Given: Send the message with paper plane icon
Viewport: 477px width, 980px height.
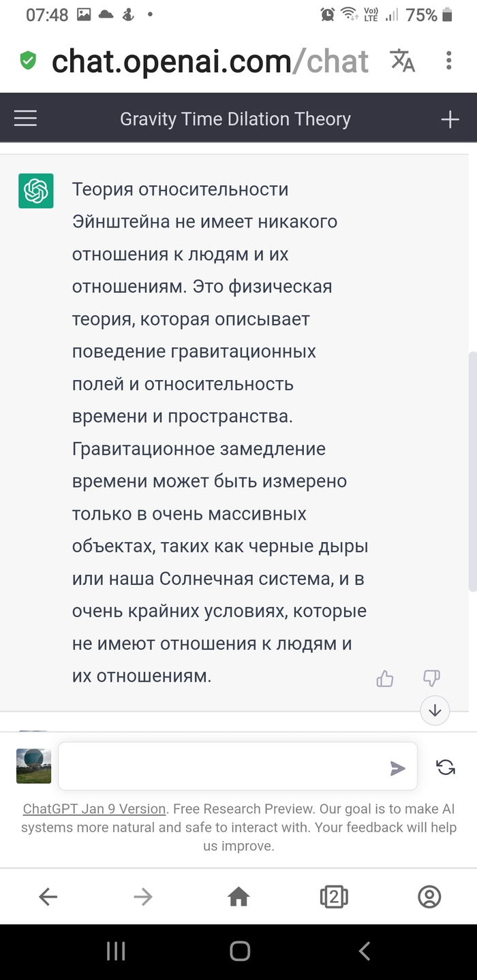Looking at the screenshot, I should tap(397, 768).
